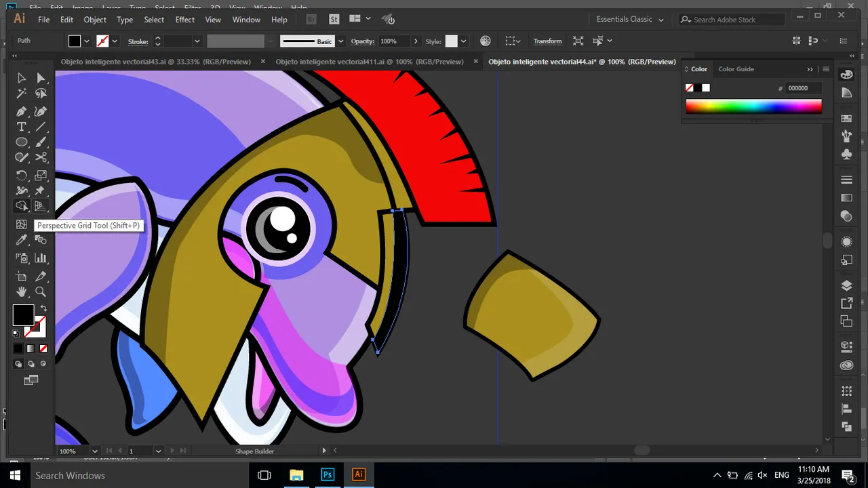Open the Object menu
Image resolution: width=868 pixels, height=488 pixels.
pos(95,20)
